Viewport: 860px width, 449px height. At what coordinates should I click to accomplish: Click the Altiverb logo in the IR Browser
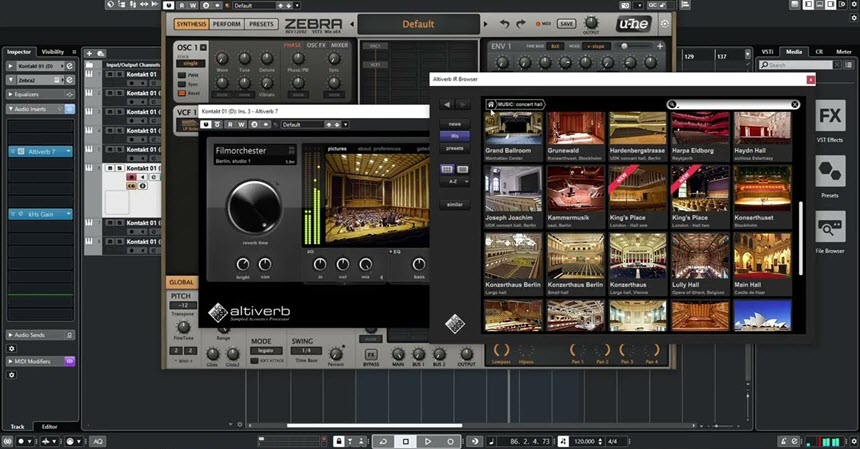455,323
